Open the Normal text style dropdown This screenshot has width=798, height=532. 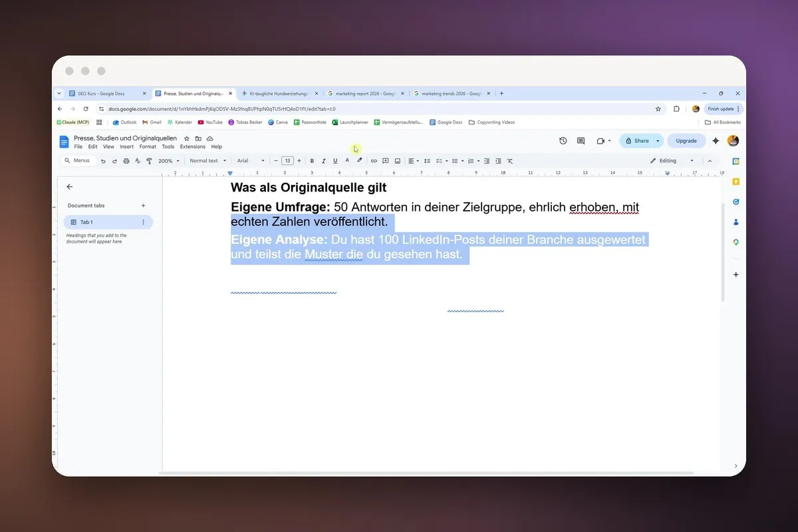tap(208, 161)
